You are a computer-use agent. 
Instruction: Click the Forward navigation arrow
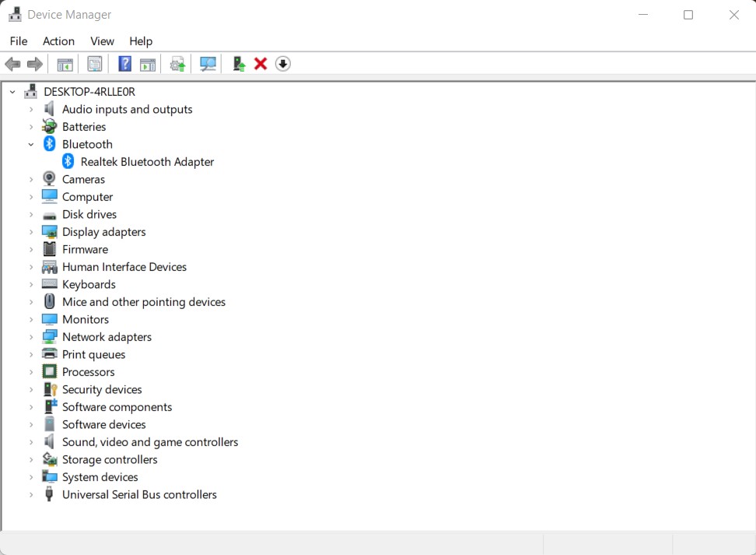click(x=35, y=63)
